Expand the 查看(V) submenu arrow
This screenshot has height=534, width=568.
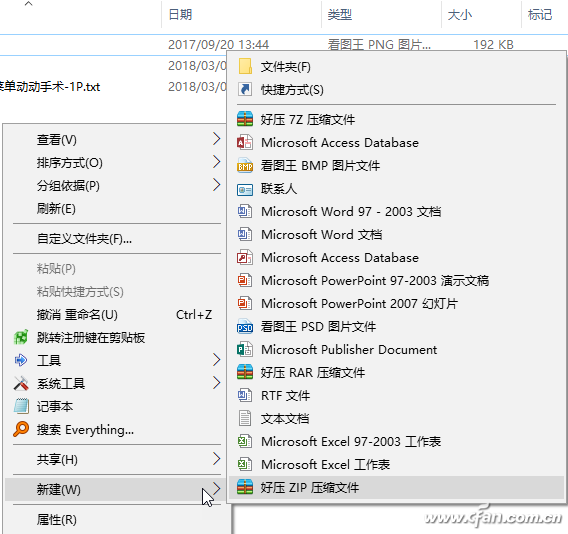217,139
